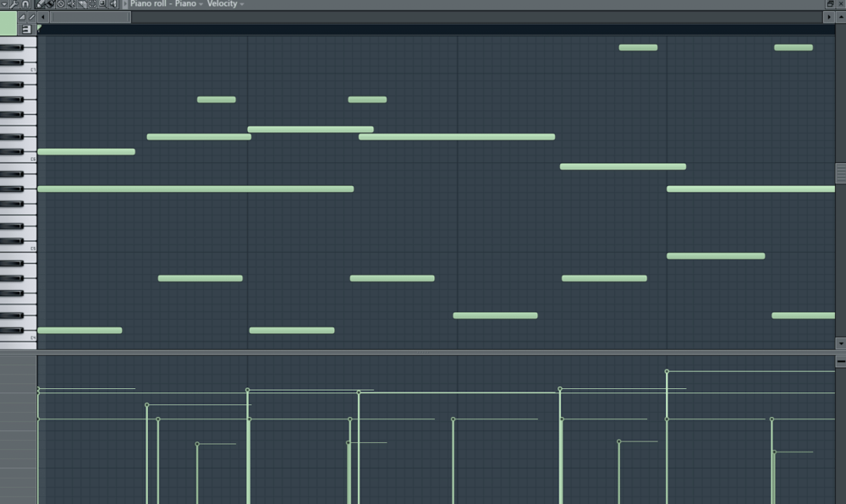
Task: Enable the Playback preview tool
Action: coord(115,4)
